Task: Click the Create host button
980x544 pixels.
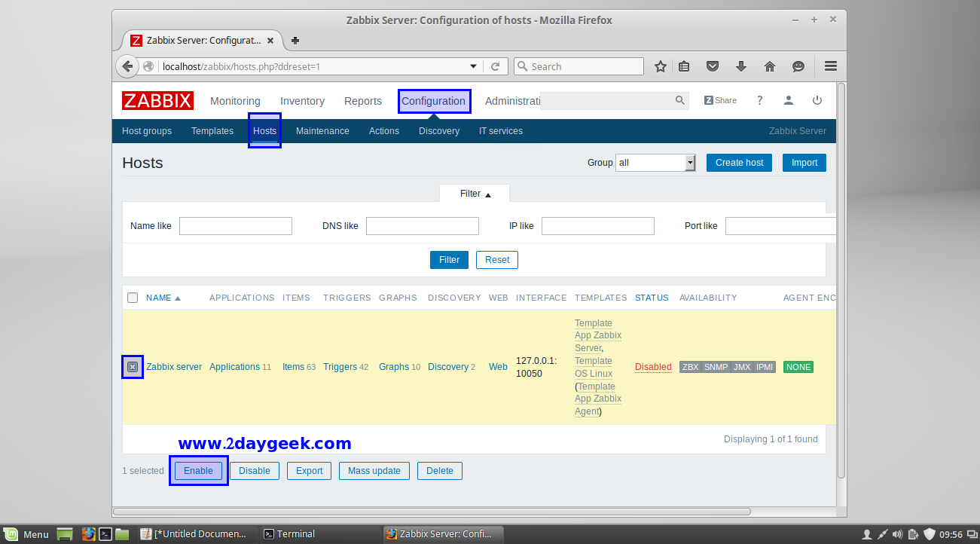Action: [739, 163]
